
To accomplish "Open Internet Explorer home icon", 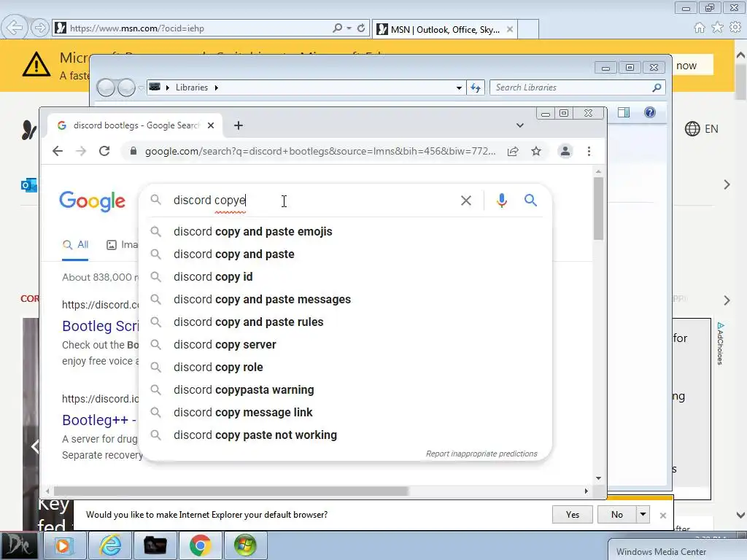I will [700, 28].
